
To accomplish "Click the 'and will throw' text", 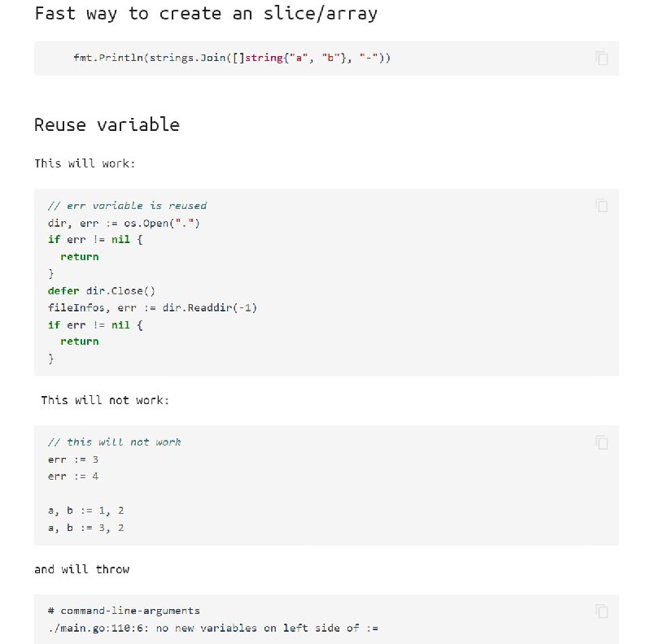I will click(82, 569).
